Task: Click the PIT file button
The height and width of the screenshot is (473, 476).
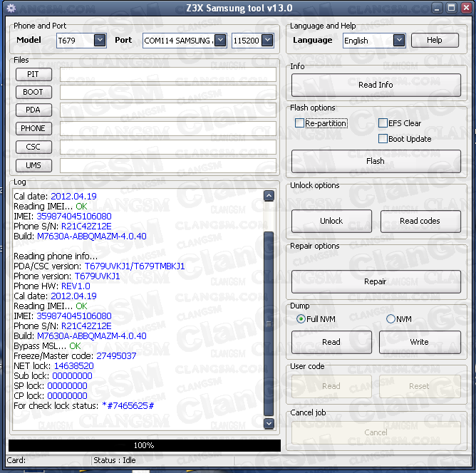Action: (x=33, y=74)
